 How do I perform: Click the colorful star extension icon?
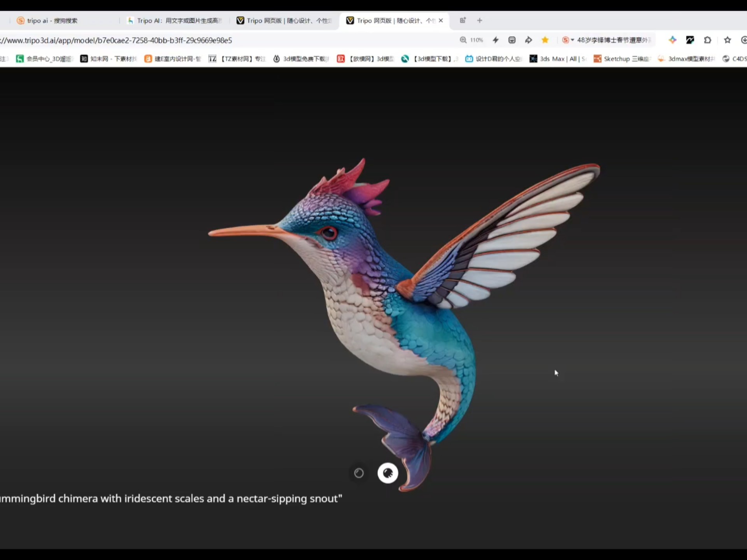(x=672, y=40)
